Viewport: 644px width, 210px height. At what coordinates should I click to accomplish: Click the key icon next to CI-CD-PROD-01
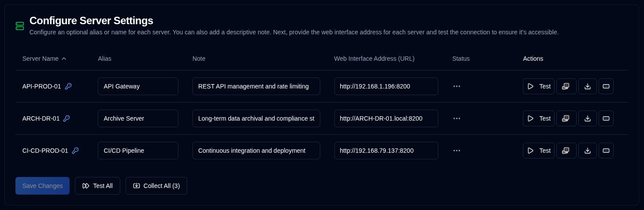click(75, 151)
